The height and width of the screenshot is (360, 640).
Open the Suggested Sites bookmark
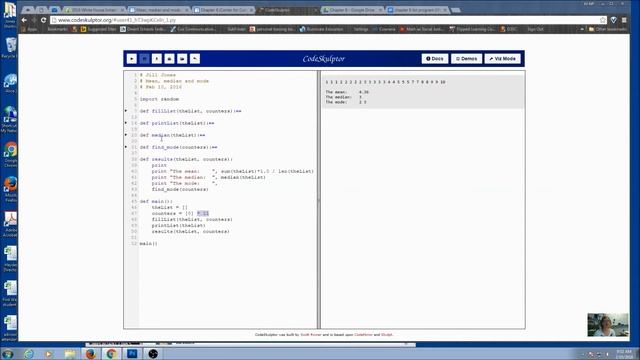98,29
